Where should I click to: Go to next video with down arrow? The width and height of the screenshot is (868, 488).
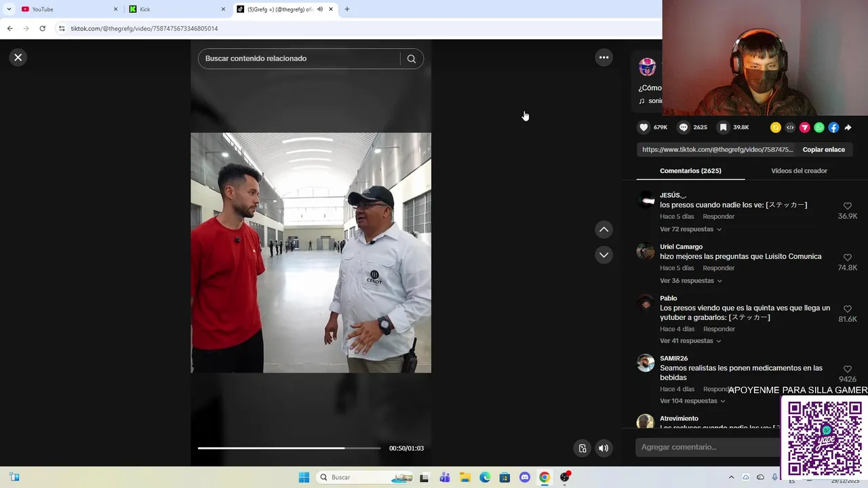coord(604,255)
